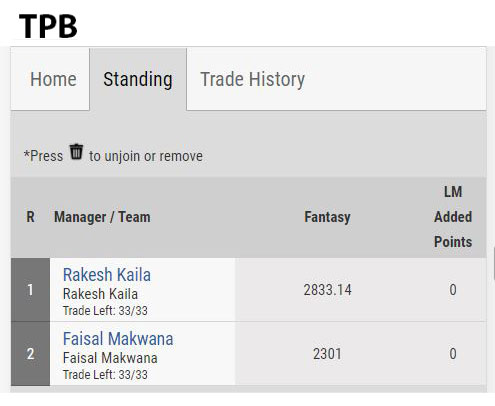Viewport: 495px width, 406px height.
Task: Open Rakesh Kaila manager profile link
Action: [x=107, y=275]
